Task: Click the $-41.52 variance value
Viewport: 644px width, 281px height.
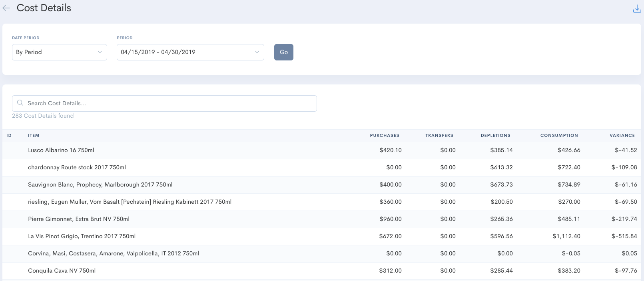Action: [626, 150]
